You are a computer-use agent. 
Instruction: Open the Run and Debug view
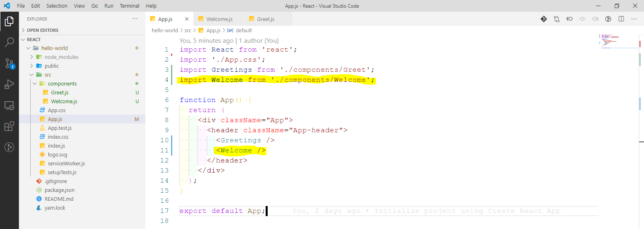click(9, 84)
